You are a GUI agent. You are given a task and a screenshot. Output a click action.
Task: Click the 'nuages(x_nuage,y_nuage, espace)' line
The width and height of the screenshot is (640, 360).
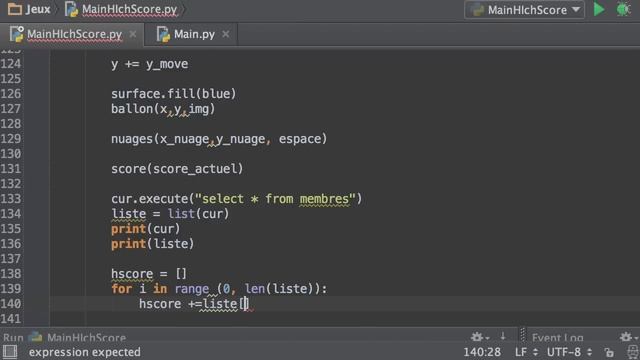pos(219,139)
